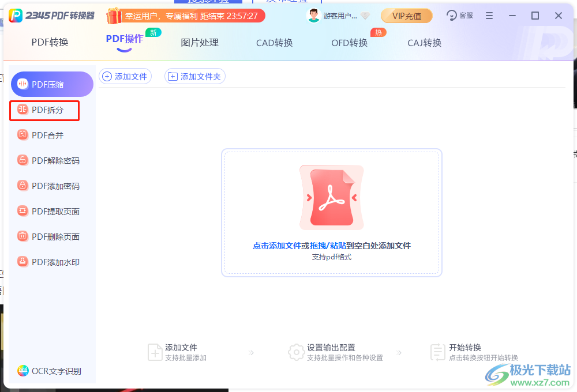Click the PDF拆分 split icon
Screen dimensions: 577x392
pos(23,110)
